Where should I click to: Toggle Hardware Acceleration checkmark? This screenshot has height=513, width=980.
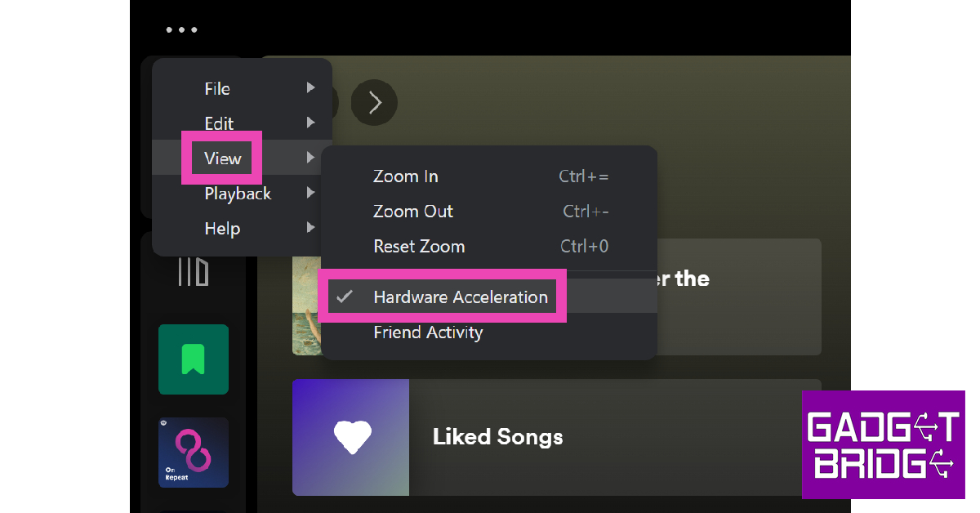tap(345, 297)
